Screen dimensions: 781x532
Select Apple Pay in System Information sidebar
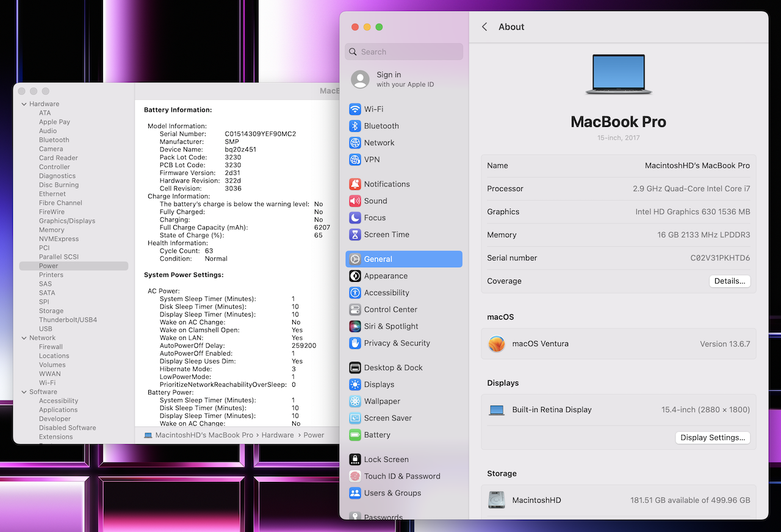point(54,122)
